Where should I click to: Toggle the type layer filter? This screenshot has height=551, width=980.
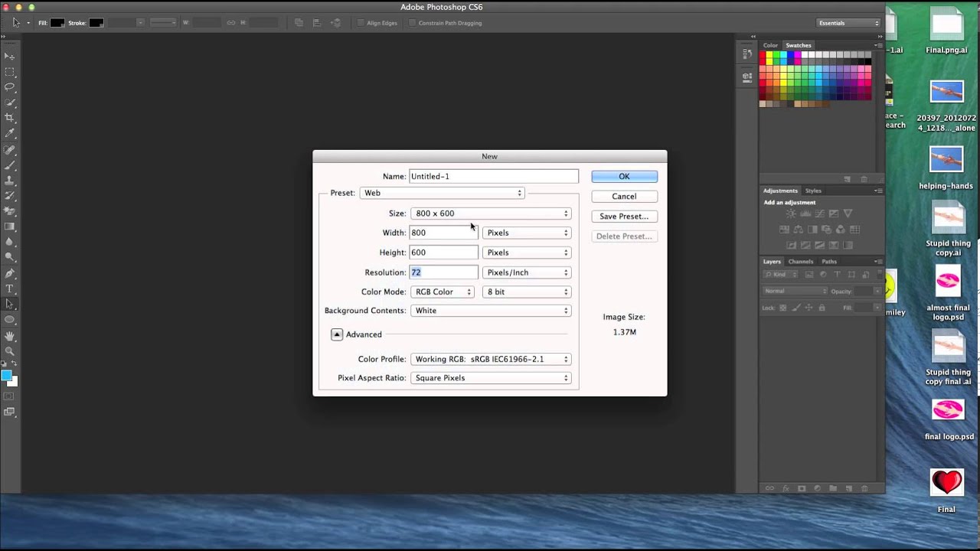[837, 275]
